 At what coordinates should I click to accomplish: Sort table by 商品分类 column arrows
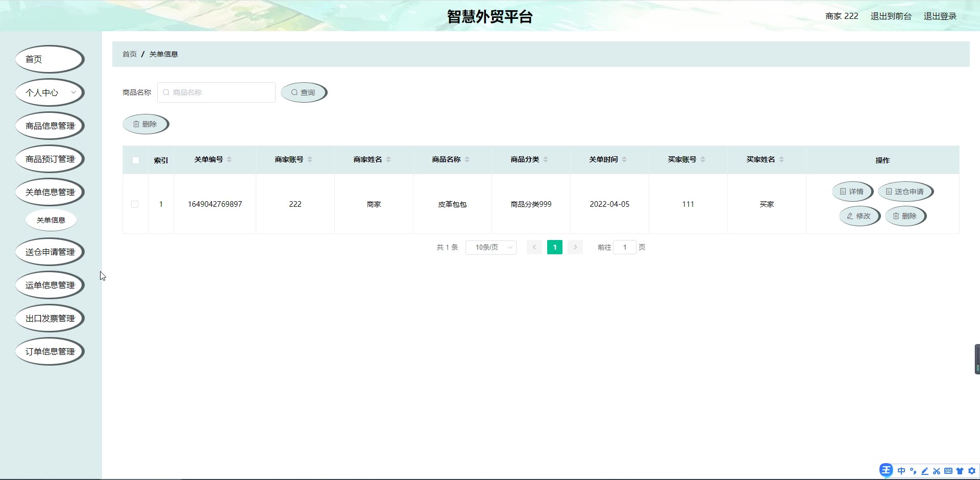[546, 160]
